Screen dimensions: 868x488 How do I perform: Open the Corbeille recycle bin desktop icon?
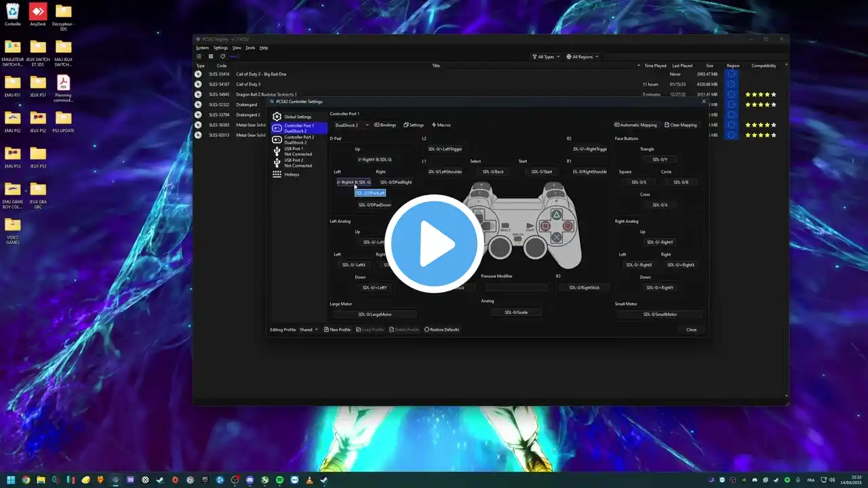(x=13, y=14)
